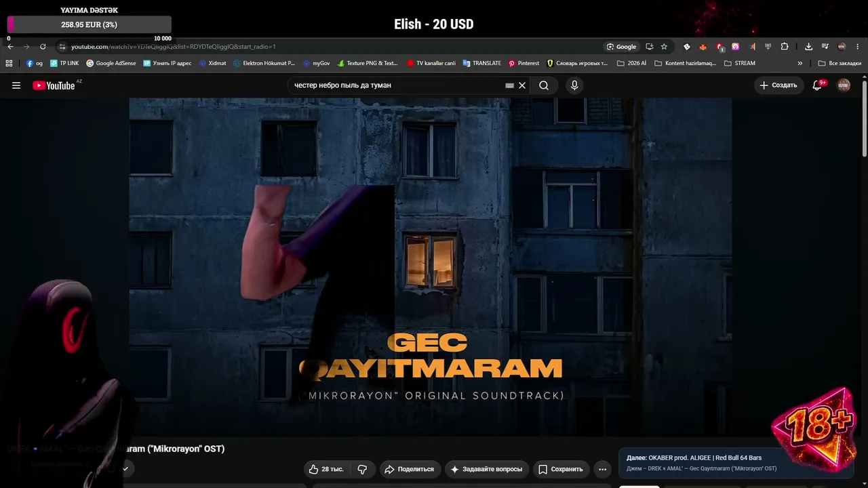Open the Все закладки folder
868x488 pixels.
(x=840, y=63)
